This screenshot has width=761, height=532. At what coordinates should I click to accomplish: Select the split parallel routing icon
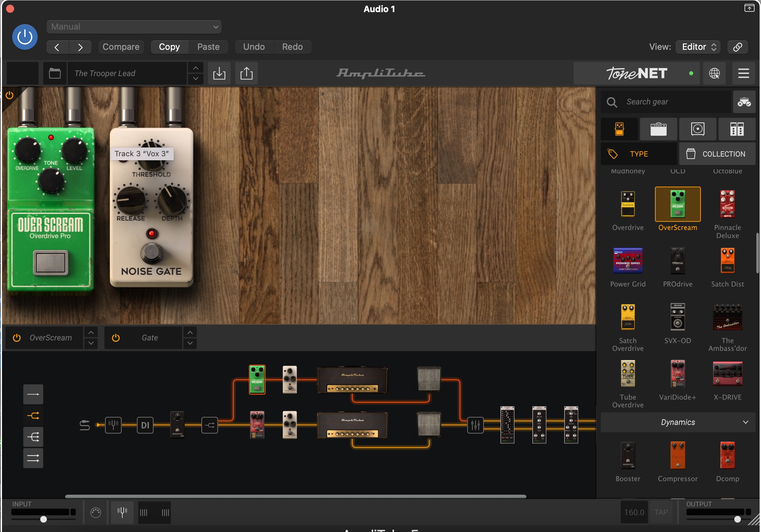click(x=33, y=415)
